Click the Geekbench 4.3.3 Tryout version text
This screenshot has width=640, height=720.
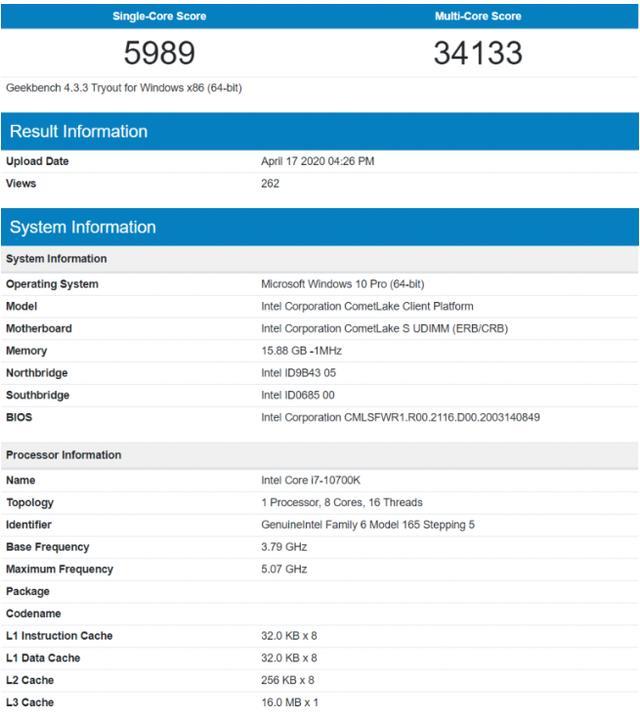tap(124, 88)
